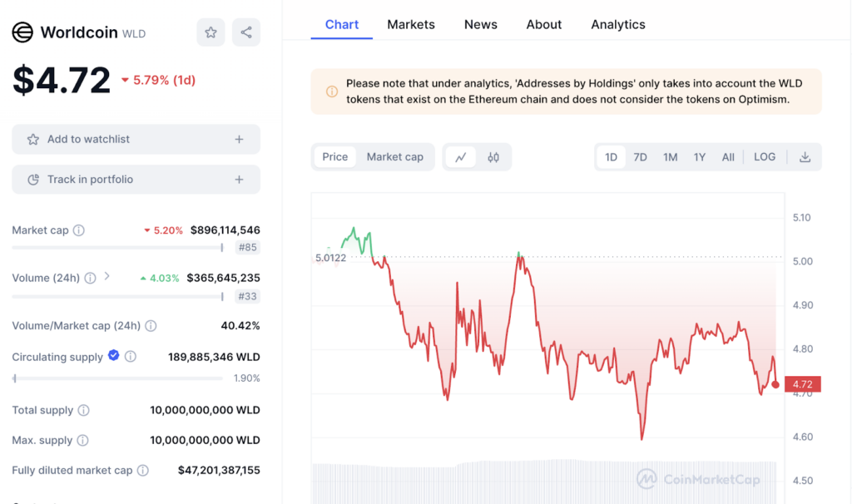
Task: Enable LOG scale on chart
Action: [x=764, y=157]
